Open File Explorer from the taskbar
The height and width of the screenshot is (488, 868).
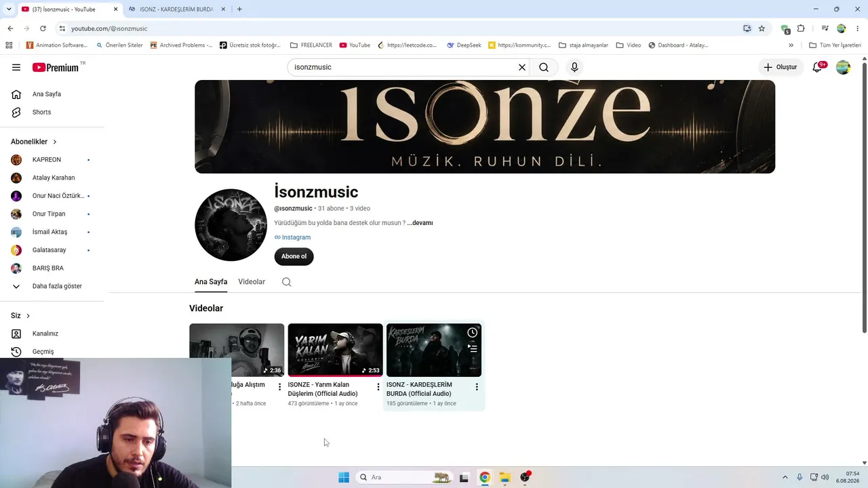pos(505,477)
